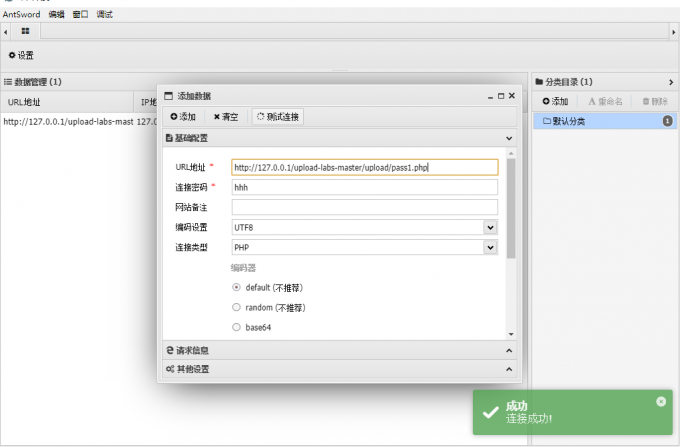Click the 添加数据 dialog title icon

pyautogui.click(x=169, y=96)
